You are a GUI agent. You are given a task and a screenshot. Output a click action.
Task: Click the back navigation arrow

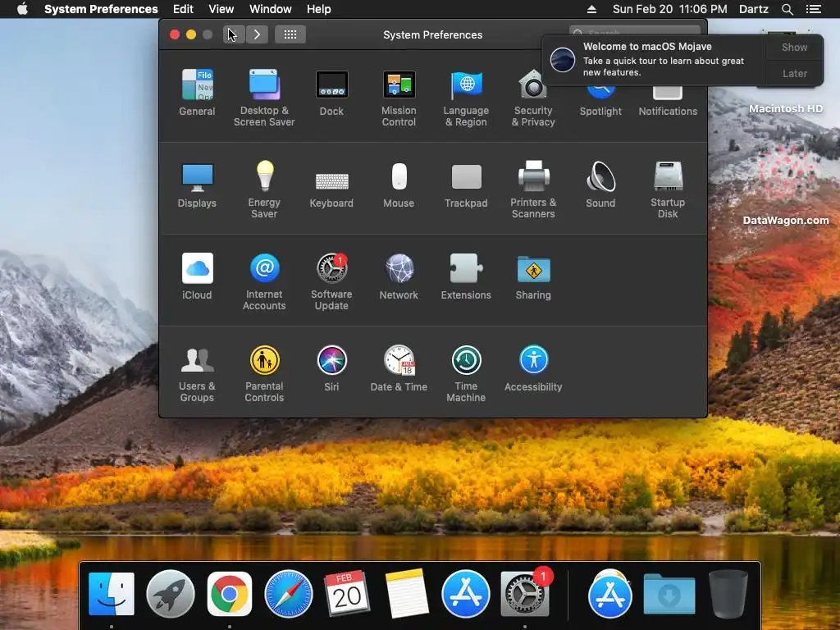234,34
